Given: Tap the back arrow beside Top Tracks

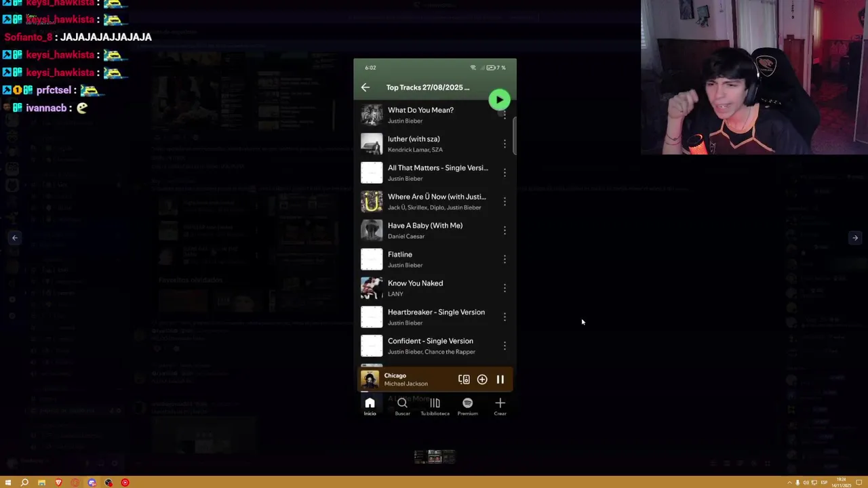Looking at the screenshot, I should [366, 87].
